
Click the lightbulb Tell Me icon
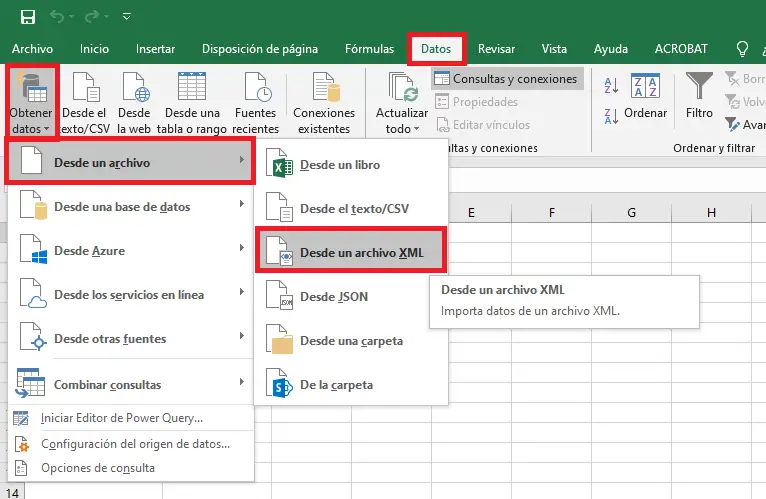(x=743, y=49)
